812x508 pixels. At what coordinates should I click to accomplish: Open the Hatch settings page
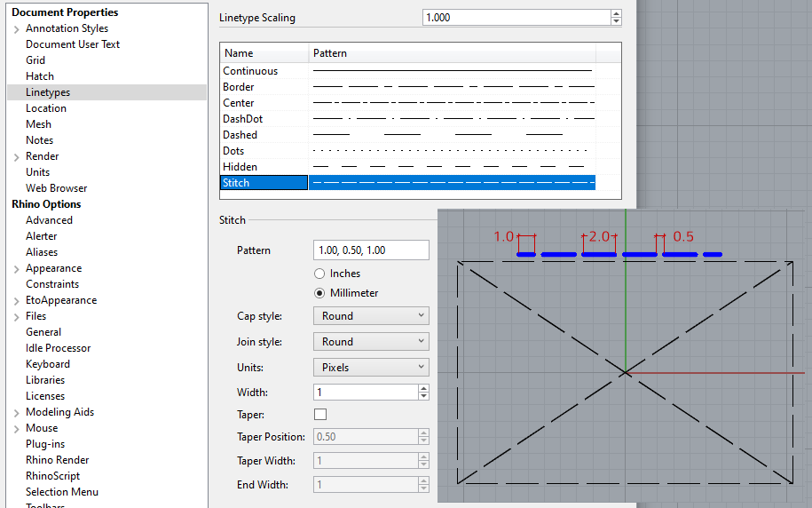click(x=40, y=76)
